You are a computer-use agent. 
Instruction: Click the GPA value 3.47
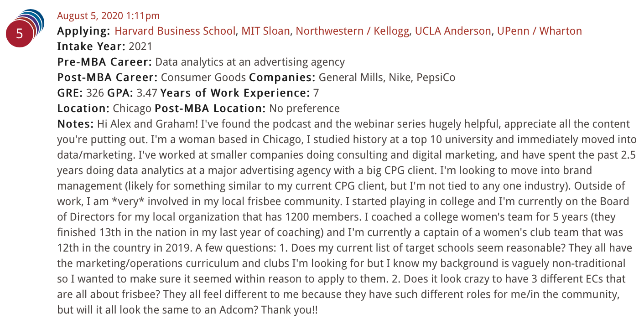point(147,93)
